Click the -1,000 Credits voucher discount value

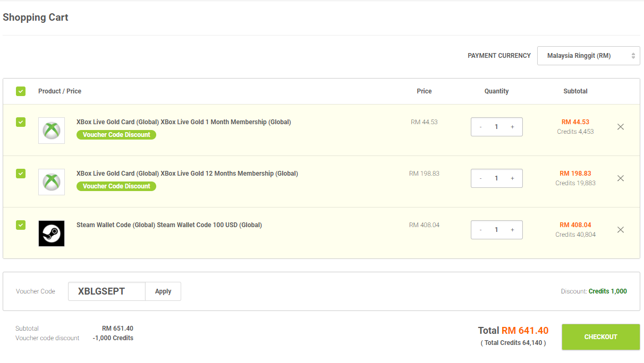(x=113, y=338)
